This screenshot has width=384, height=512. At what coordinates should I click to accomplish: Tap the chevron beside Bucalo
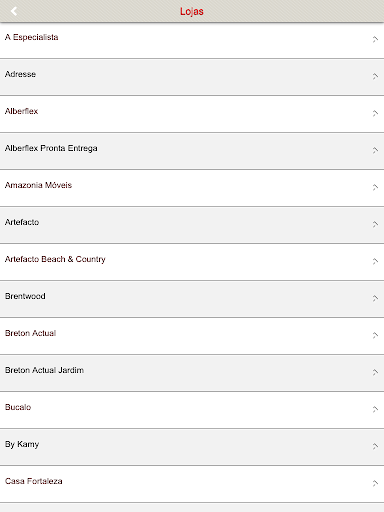(x=375, y=409)
